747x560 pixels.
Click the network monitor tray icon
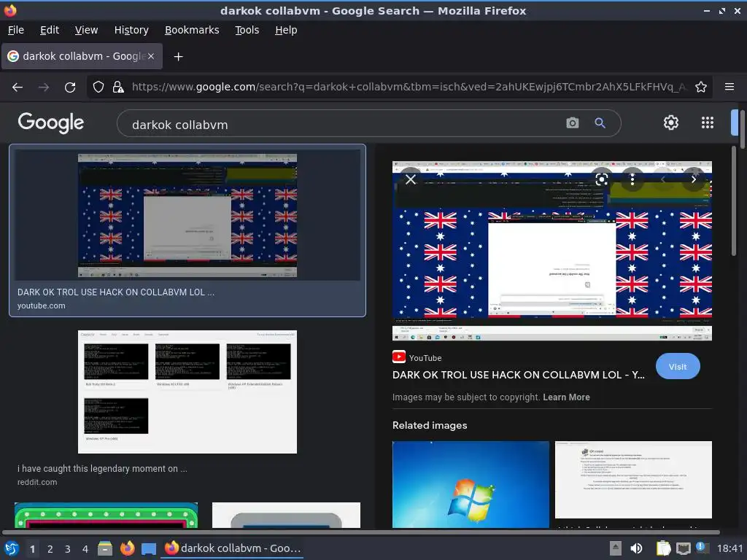(x=683, y=548)
